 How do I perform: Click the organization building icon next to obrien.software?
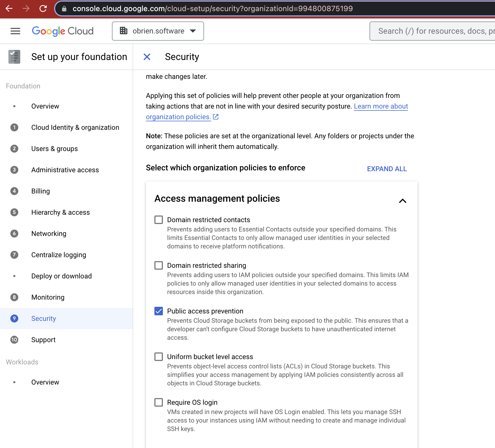(124, 31)
